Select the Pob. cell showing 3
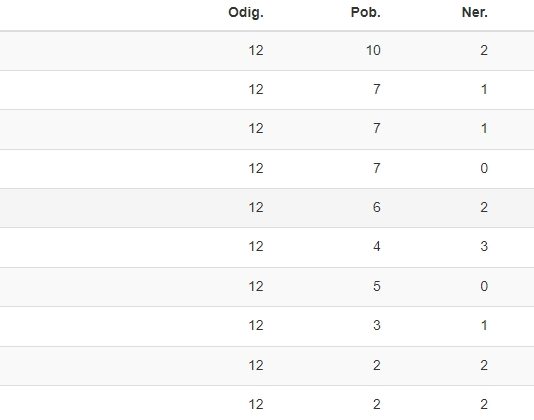Image resolution: width=534 pixels, height=420 pixels. coord(377,325)
